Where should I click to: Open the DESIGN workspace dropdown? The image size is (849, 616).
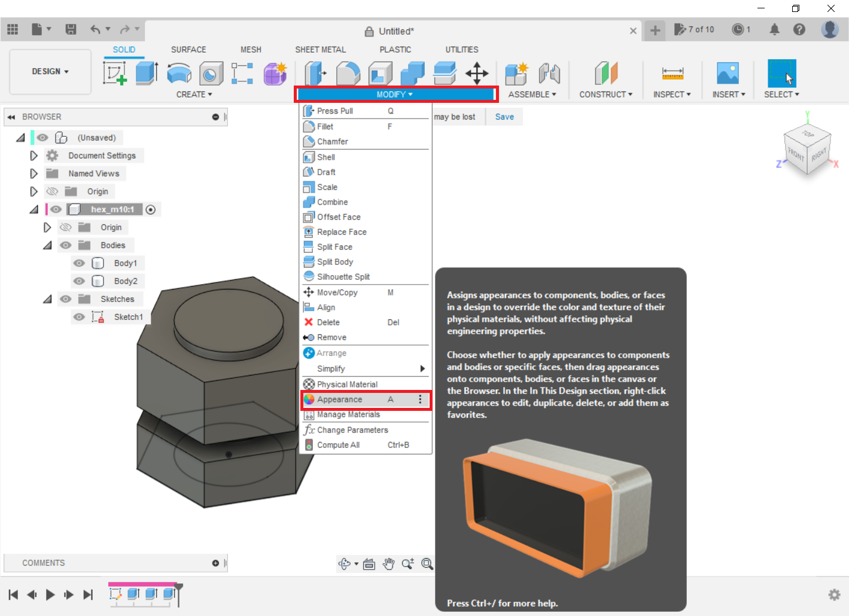pyautogui.click(x=50, y=71)
